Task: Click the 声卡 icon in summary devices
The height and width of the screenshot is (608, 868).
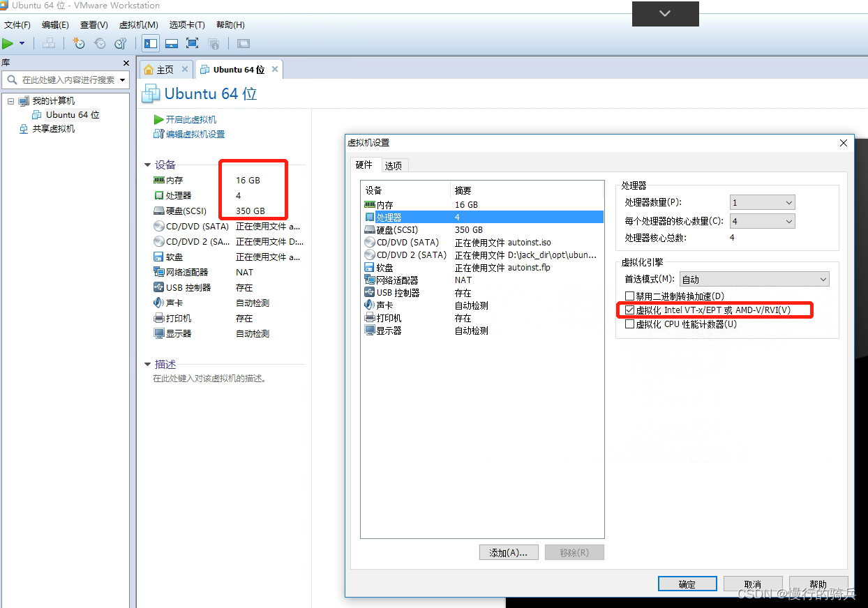Action: point(159,303)
